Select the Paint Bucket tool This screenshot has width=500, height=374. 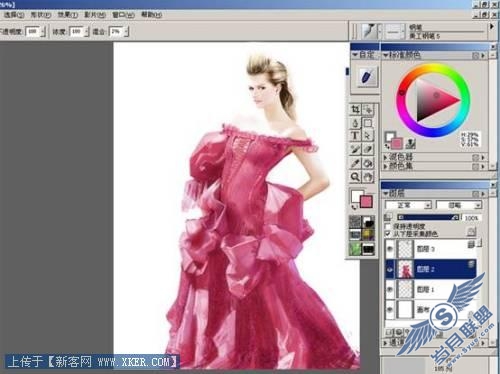coord(368,163)
